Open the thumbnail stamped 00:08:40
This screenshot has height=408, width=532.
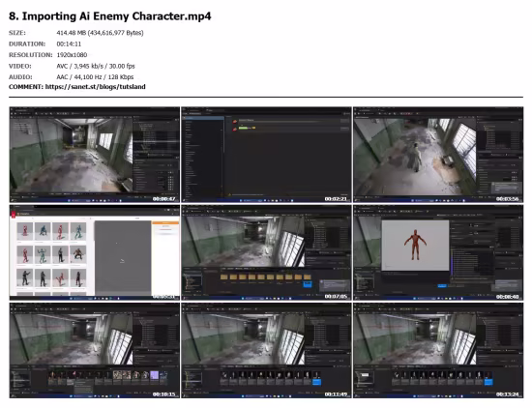pos(438,252)
